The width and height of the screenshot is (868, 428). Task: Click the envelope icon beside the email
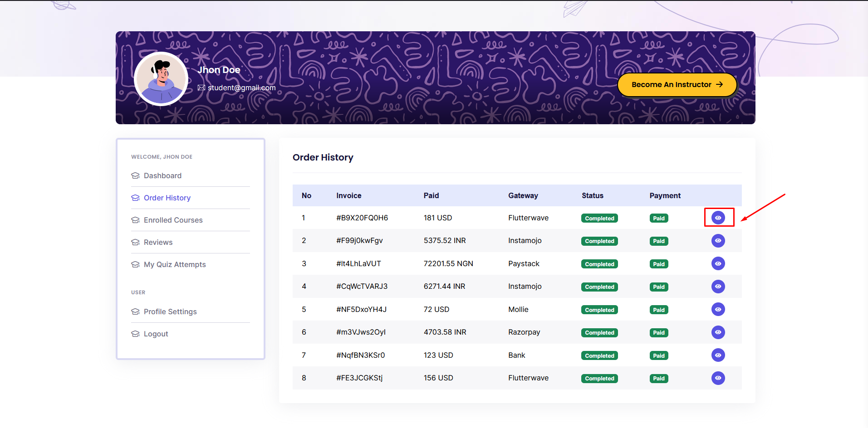(x=201, y=88)
